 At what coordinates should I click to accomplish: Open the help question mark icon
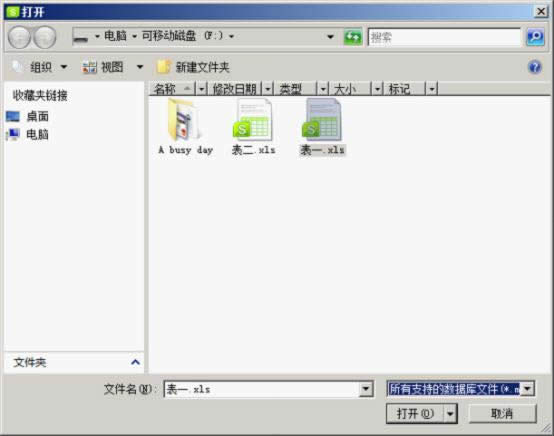[535, 67]
